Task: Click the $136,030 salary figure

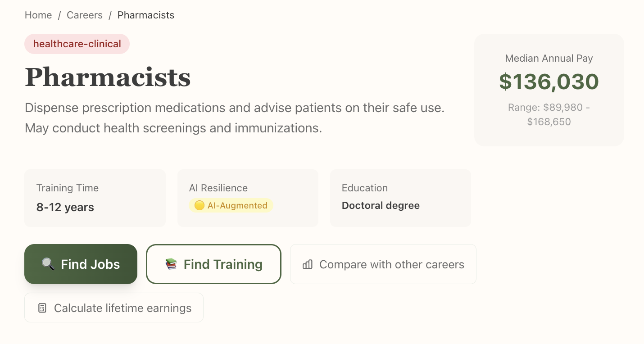Action: click(x=549, y=81)
